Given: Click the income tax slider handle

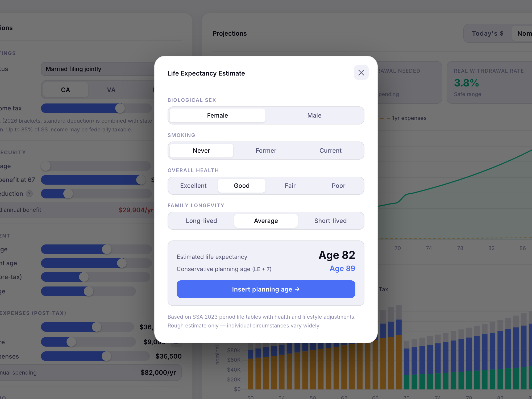Looking at the screenshot, I should click(120, 108).
